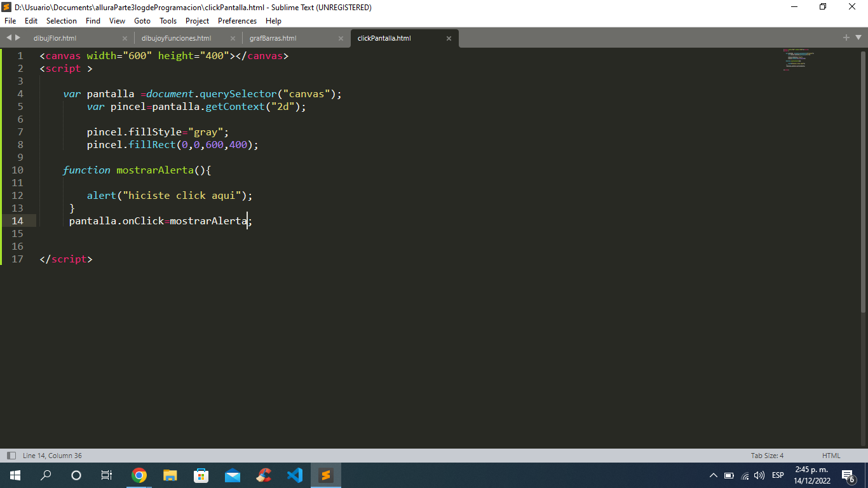868x488 pixels.
Task: Click the Line 14, Column 36 status text
Action: pyautogui.click(x=52, y=456)
